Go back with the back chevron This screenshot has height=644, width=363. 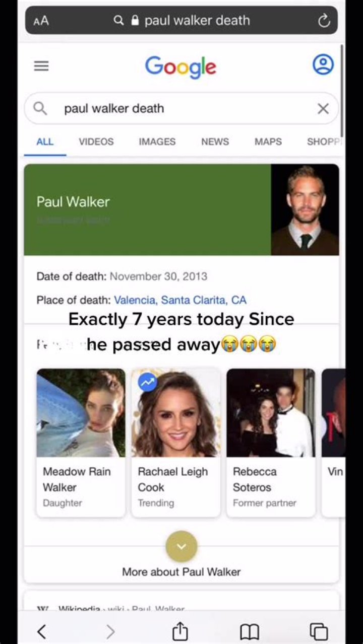pos(42,631)
